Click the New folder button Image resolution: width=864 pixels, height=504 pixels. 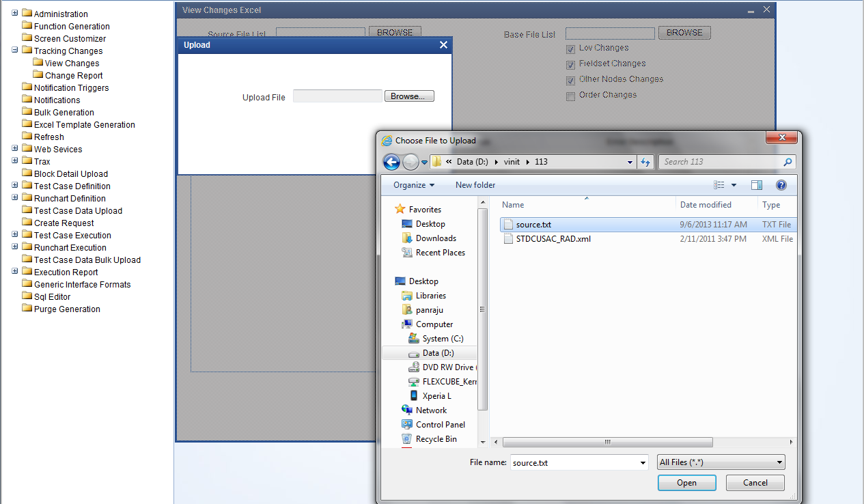coord(475,185)
